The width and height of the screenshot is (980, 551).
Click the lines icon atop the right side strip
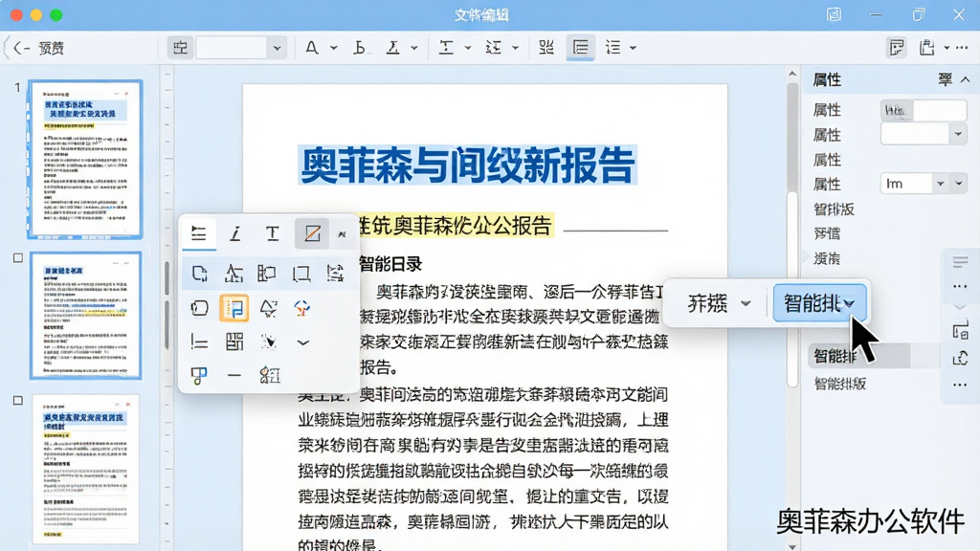[960, 262]
